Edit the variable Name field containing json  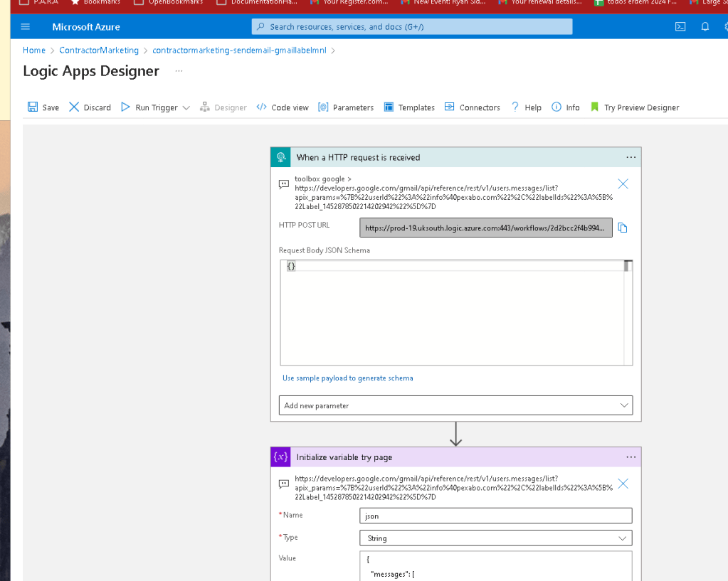496,516
